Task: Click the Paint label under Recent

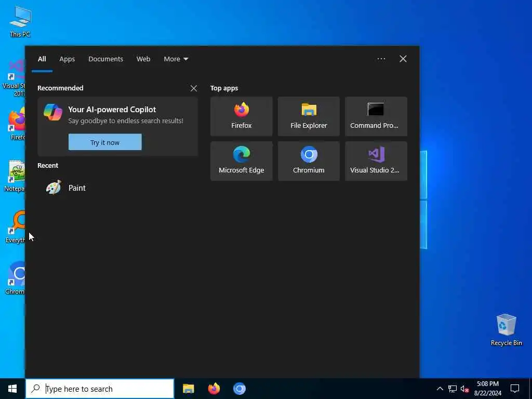Action: point(77,188)
